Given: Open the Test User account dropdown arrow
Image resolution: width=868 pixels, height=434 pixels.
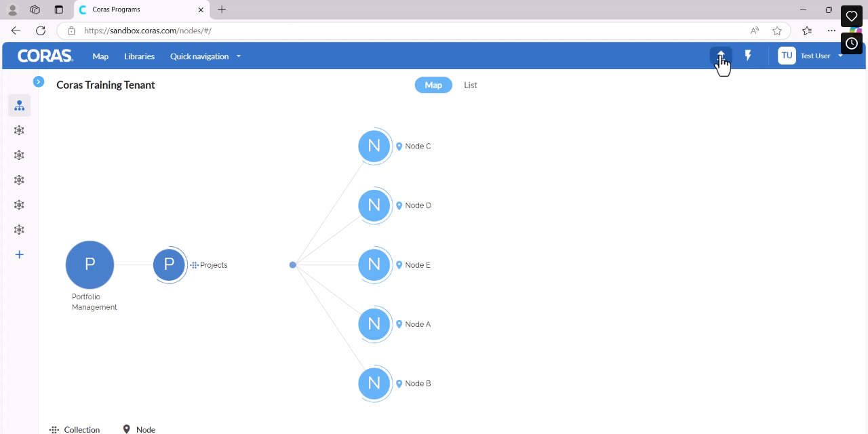Looking at the screenshot, I should (841, 56).
